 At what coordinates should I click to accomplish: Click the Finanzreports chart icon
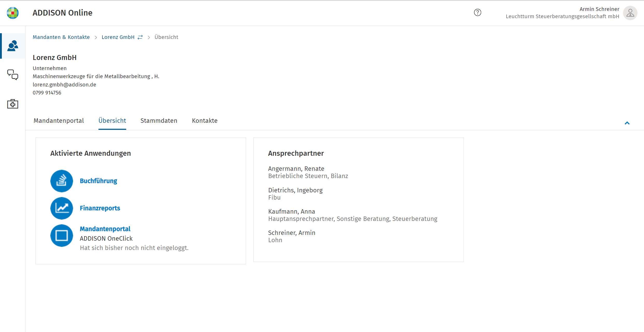[62, 208]
